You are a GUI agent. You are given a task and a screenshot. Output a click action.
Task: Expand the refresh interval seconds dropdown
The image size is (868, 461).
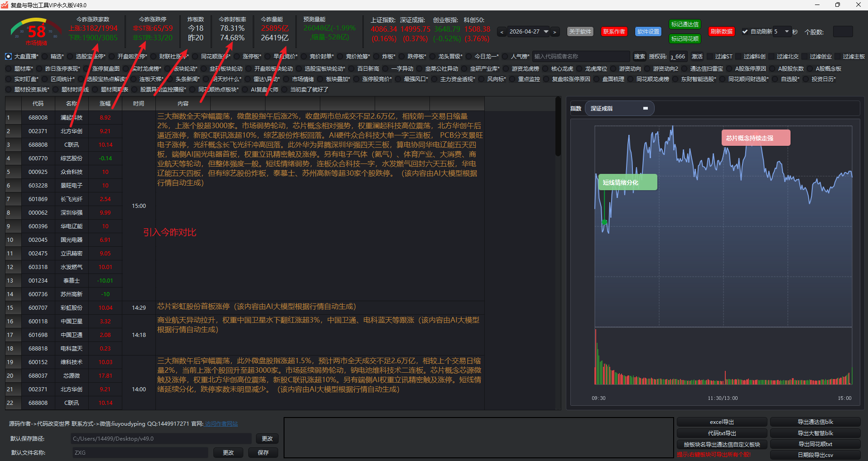point(786,32)
